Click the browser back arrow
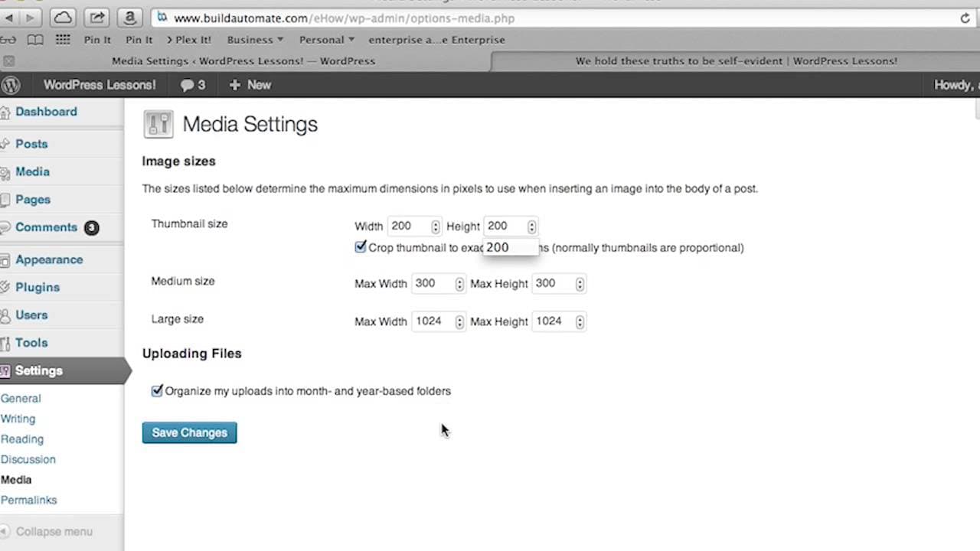Viewport: 980px width, 551px height. 10,18
